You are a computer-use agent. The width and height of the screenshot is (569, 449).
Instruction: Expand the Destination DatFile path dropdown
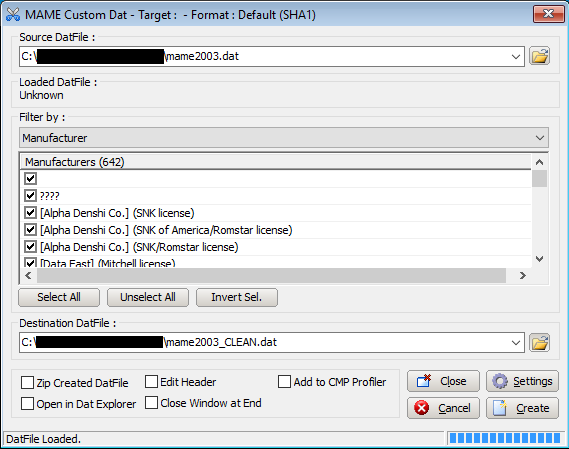[x=516, y=343]
